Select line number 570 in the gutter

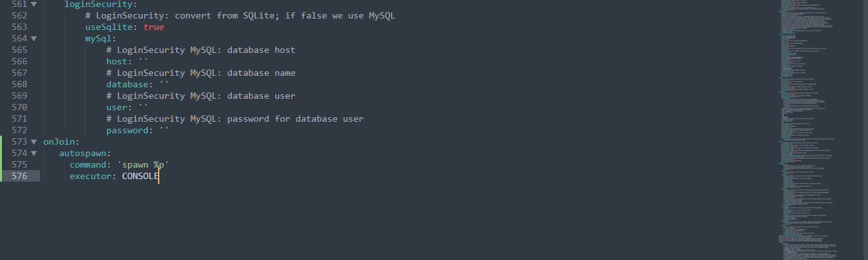(19, 108)
